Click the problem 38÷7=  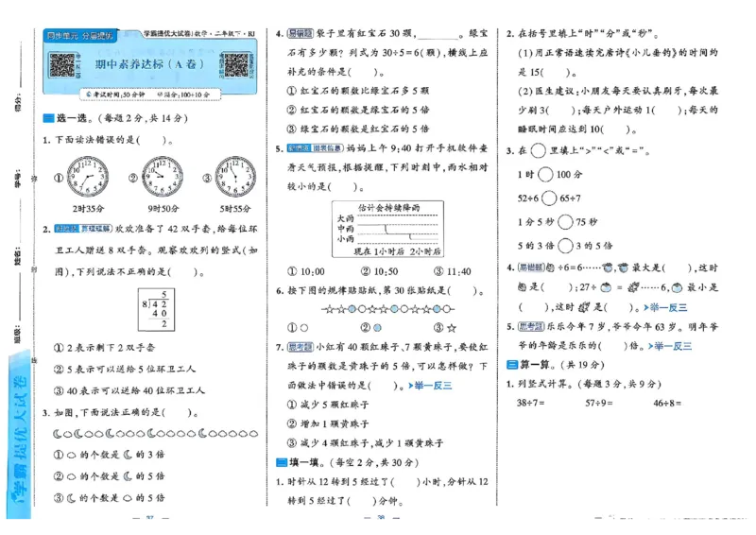531,403
